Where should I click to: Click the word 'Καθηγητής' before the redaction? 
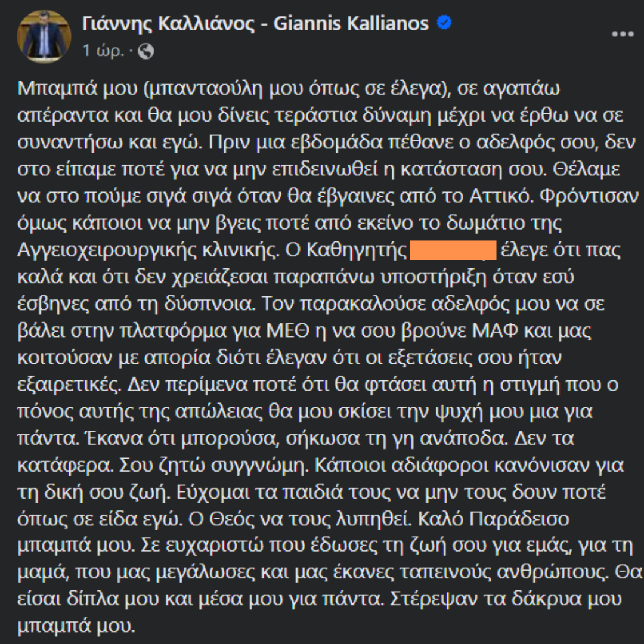tap(357, 250)
